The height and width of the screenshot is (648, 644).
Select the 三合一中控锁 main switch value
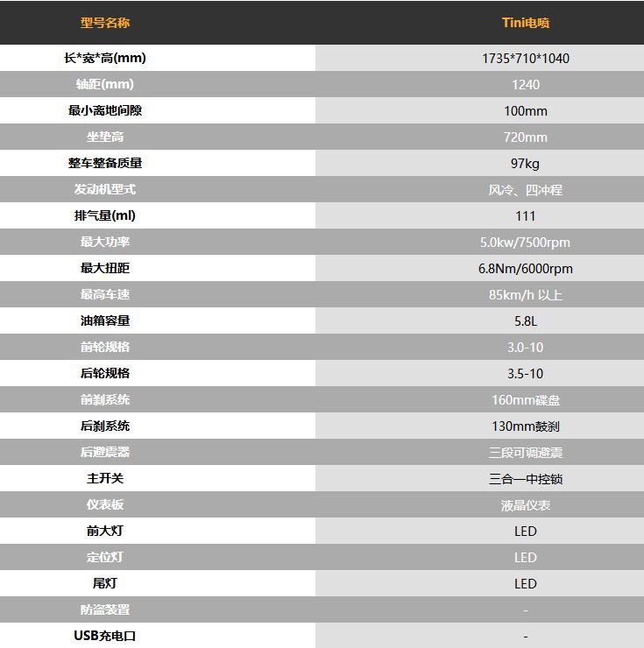tap(526, 479)
